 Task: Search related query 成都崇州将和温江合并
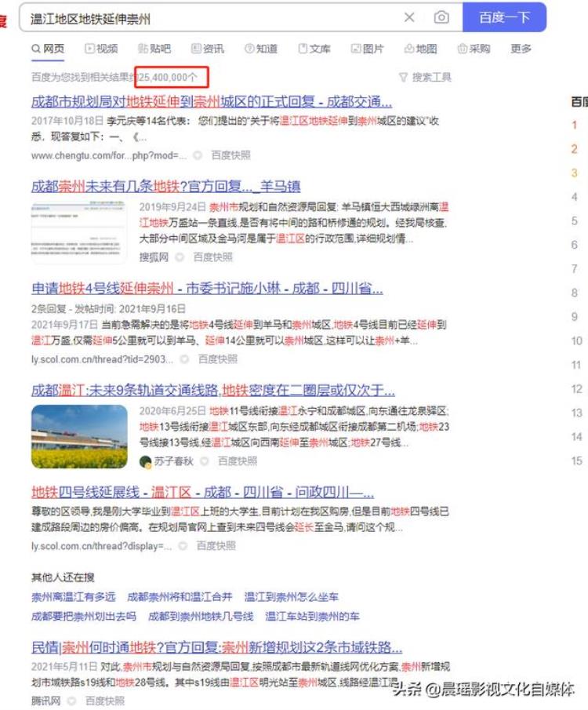tap(180, 597)
